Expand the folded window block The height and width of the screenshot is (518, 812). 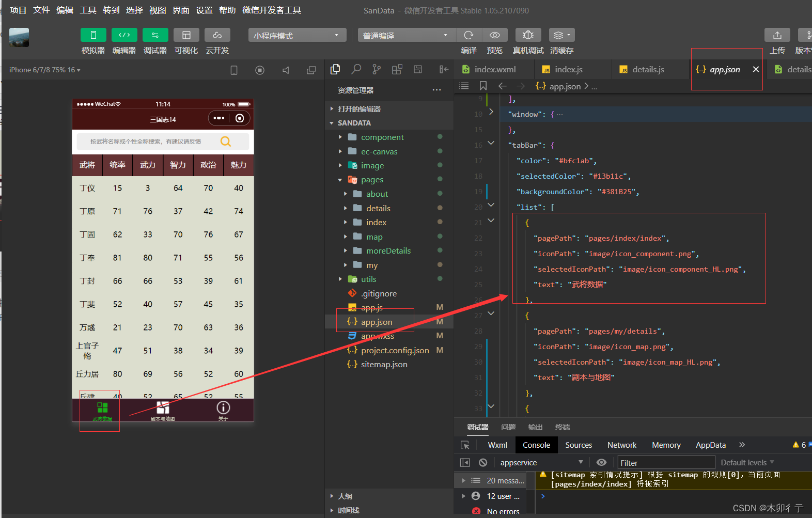[x=491, y=112]
